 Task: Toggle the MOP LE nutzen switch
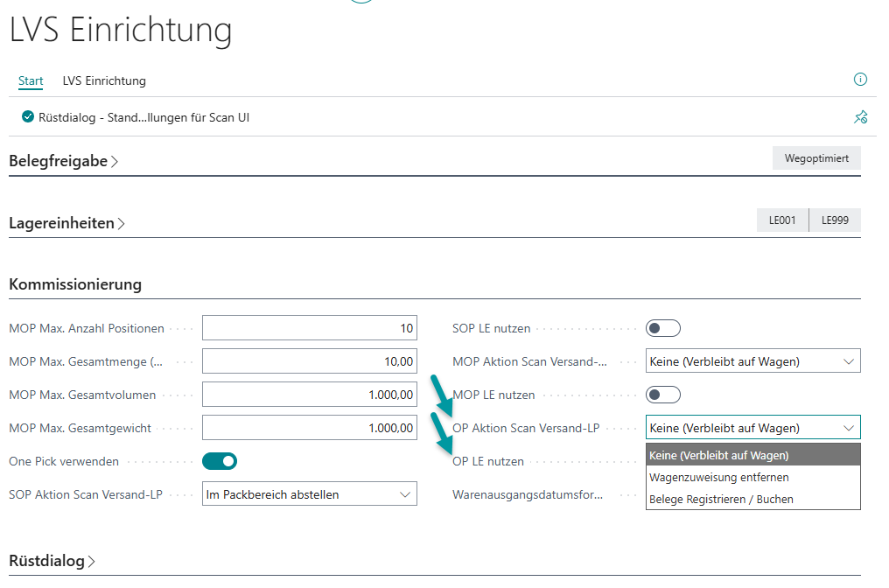tap(662, 395)
